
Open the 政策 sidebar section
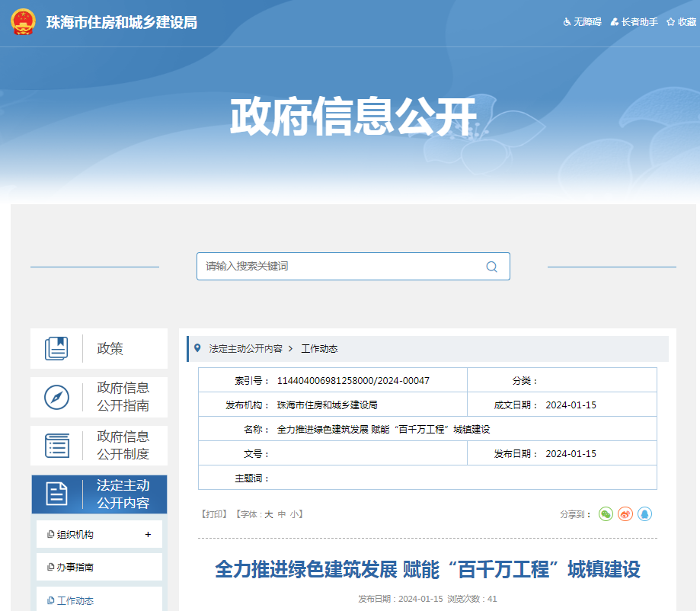pyautogui.click(x=99, y=348)
